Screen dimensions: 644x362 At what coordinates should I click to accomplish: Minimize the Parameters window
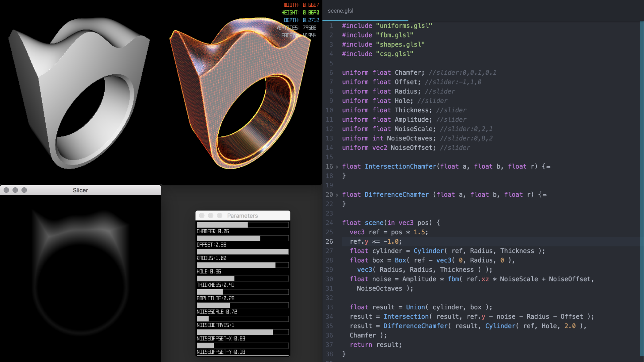[211, 216]
